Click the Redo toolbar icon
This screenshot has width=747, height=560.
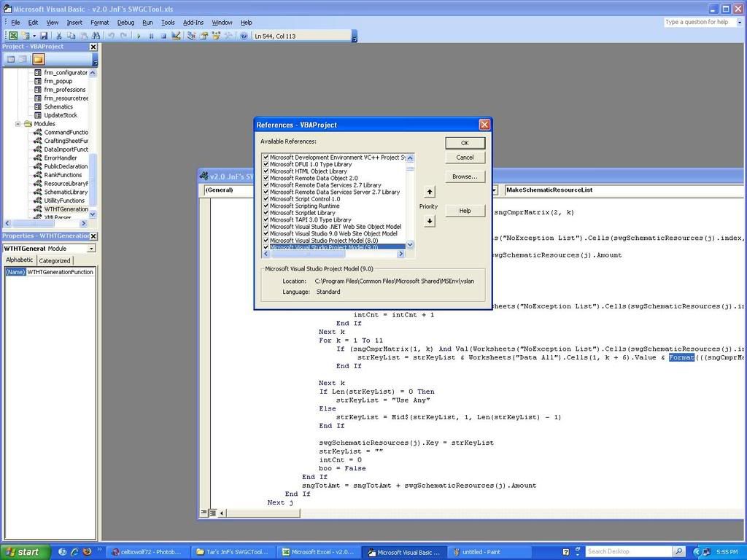pos(123,36)
